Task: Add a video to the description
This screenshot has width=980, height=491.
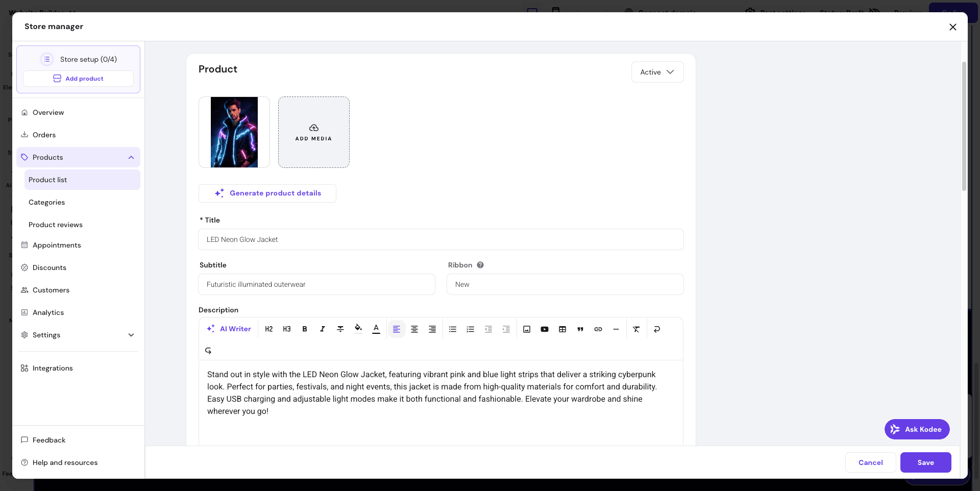Action: click(x=545, y=329)
